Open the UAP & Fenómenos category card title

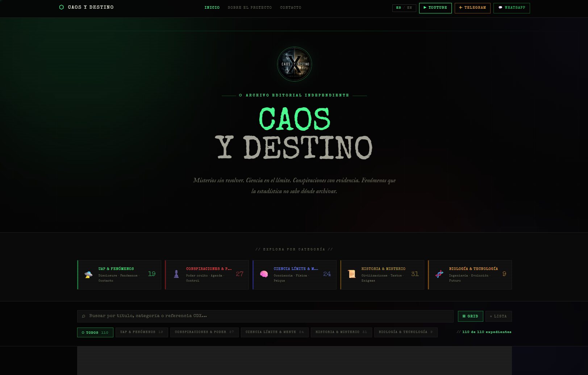point(116,269)
